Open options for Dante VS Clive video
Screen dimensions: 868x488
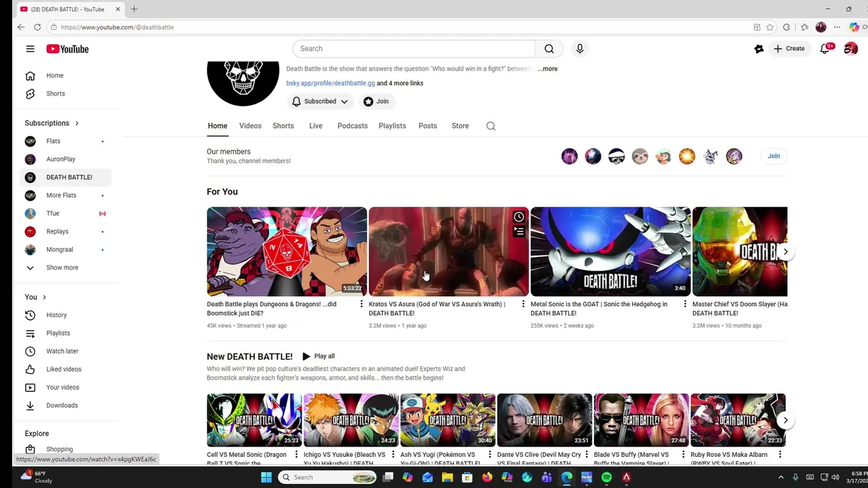click(587, 455)
